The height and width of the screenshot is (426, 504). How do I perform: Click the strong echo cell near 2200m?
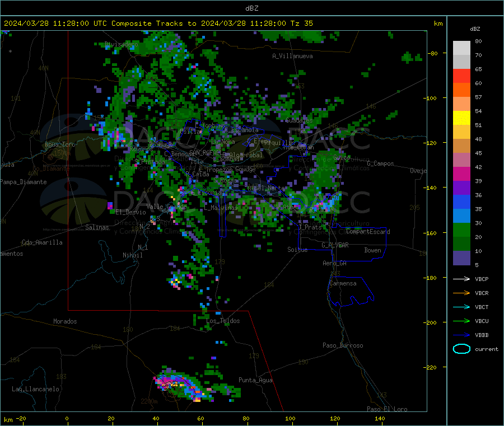(x=180, y=386)
